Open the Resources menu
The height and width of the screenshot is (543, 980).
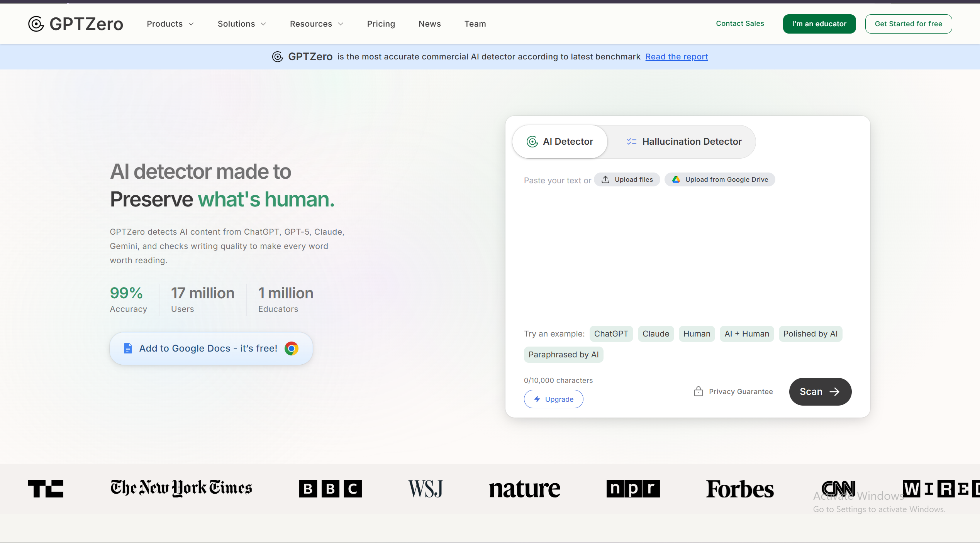pyautogui.click(x=316, y=24)
